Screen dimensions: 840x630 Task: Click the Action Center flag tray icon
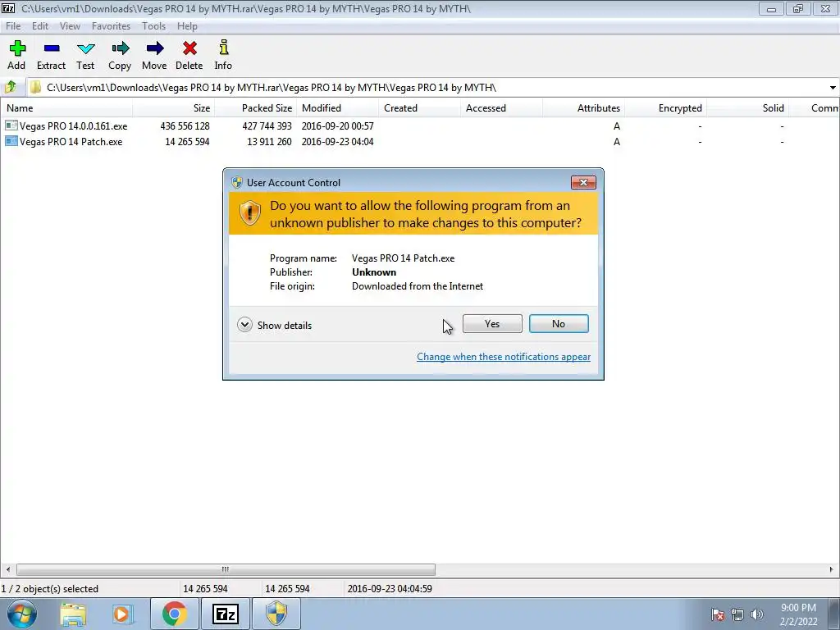click(718, 614)
